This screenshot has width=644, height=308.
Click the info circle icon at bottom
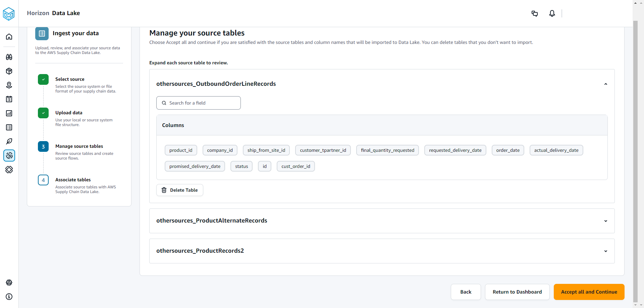[x=9, y=297]
